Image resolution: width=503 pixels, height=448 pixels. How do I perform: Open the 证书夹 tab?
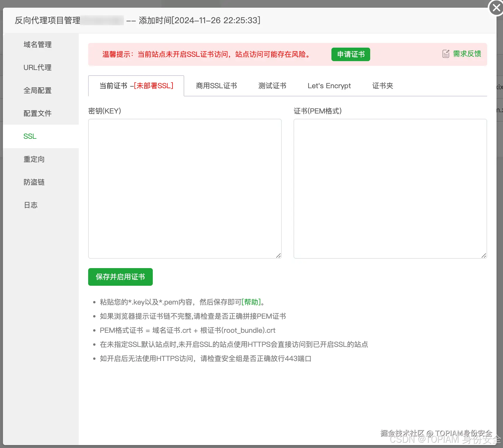(382, 86)
